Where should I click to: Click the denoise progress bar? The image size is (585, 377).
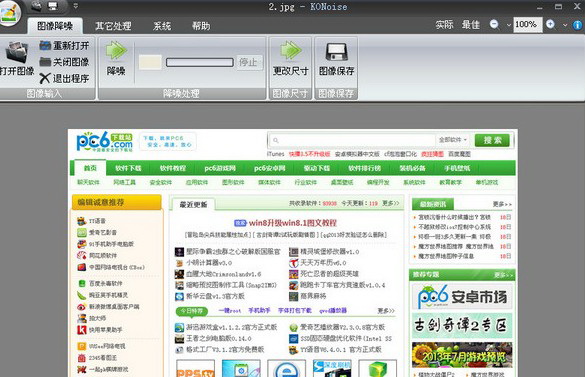(x=200, y=62)
